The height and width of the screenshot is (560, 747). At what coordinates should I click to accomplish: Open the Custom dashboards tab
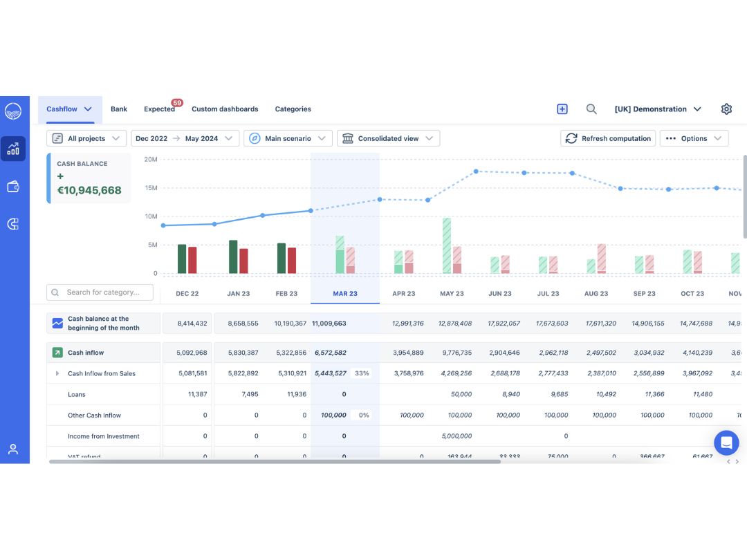pos(225,109)
